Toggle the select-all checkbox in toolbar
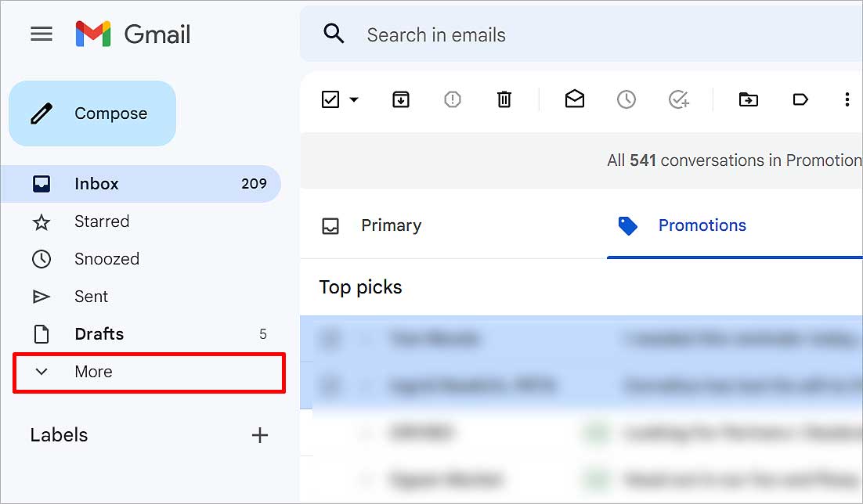Viewport: 863px width, 504px height. point(330,99)
